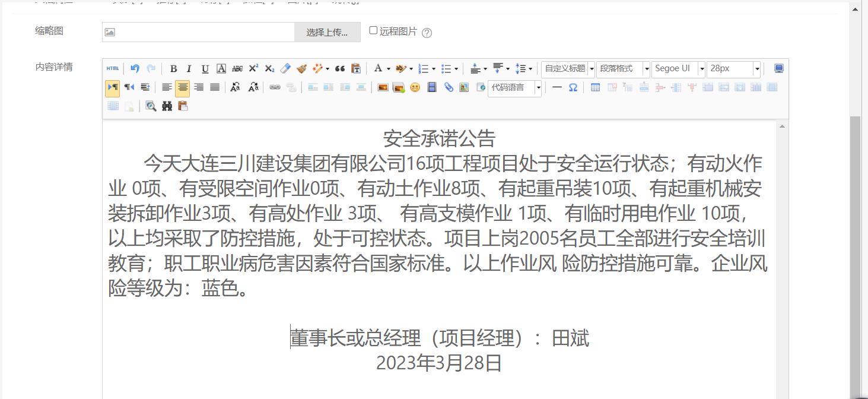Open the highlight color dropdown arrow

pos(411,69)
